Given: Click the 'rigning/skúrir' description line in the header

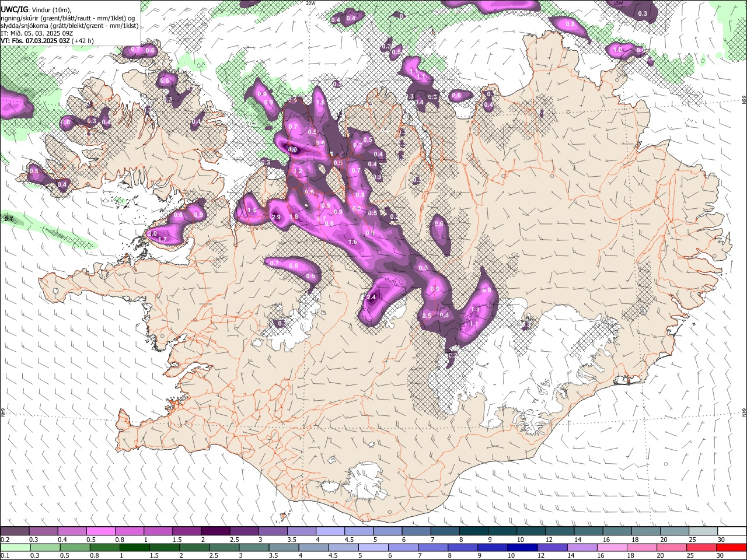Looking at the screenshot, I should (x=68, y=18).
